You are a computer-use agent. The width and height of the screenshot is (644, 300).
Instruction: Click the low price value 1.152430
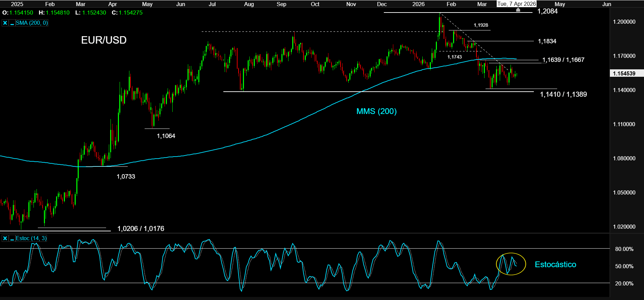[94, 13]
